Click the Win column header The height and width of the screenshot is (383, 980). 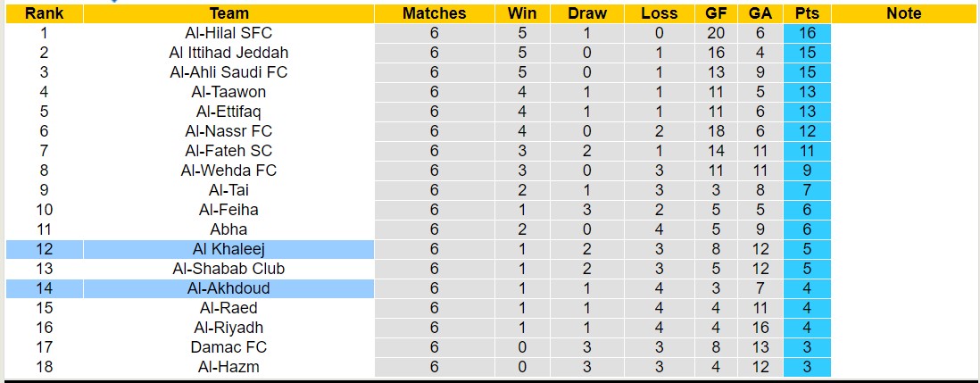[521, 13]
